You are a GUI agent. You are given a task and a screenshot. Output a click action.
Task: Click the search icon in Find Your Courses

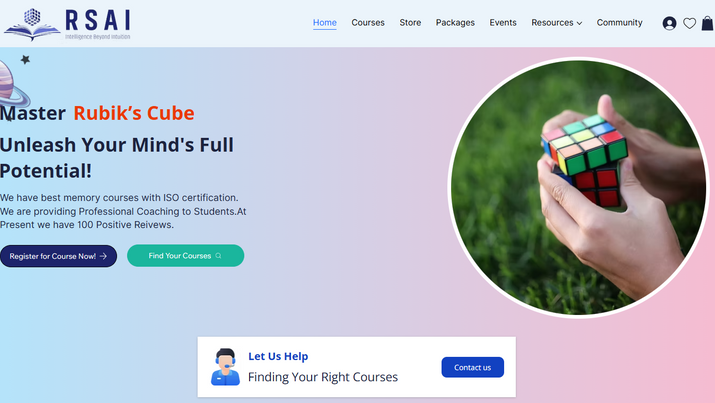(x=218, y=256)
